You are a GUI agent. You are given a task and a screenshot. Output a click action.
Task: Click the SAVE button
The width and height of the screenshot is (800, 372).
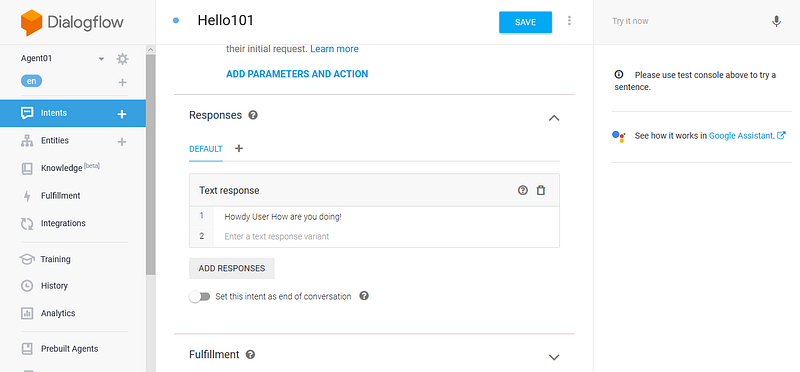[x=526, y=22]
